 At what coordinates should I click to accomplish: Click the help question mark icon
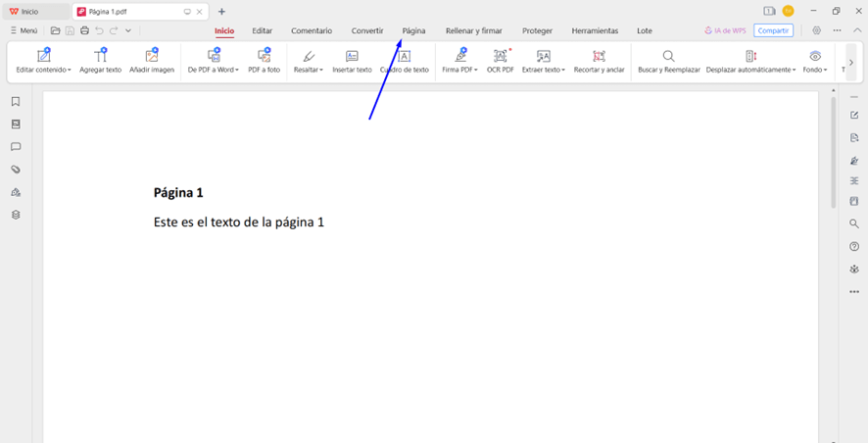click(x=854, y=247)
